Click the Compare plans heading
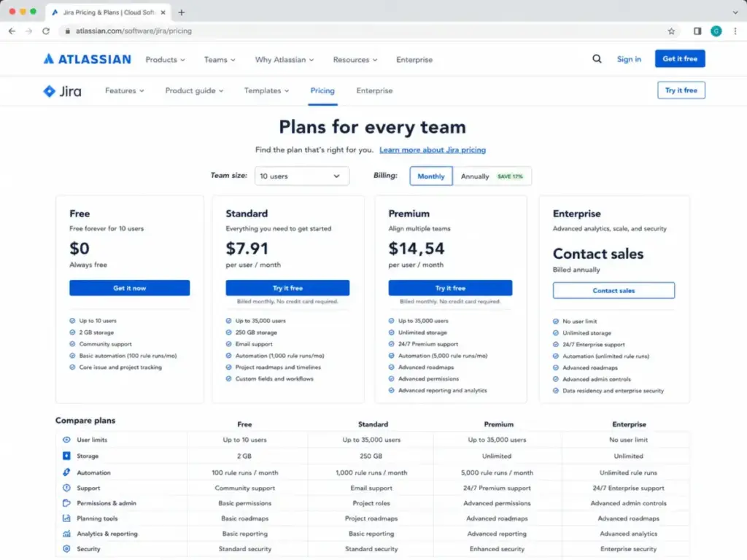 (x=85, y=420)
